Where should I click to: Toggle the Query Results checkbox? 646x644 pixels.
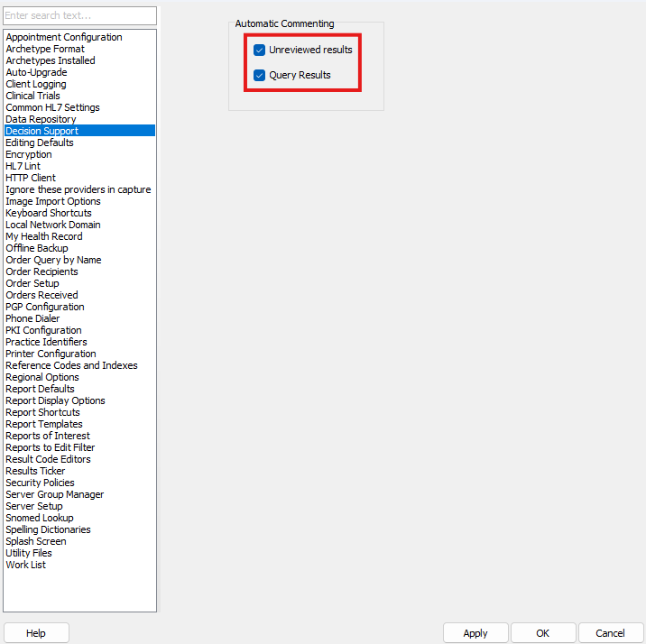[x=260, y=75]
